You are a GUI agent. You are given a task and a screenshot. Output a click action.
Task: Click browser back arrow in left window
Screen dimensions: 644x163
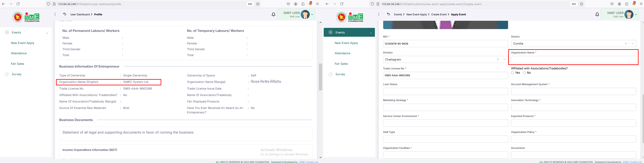coord(3,4)
